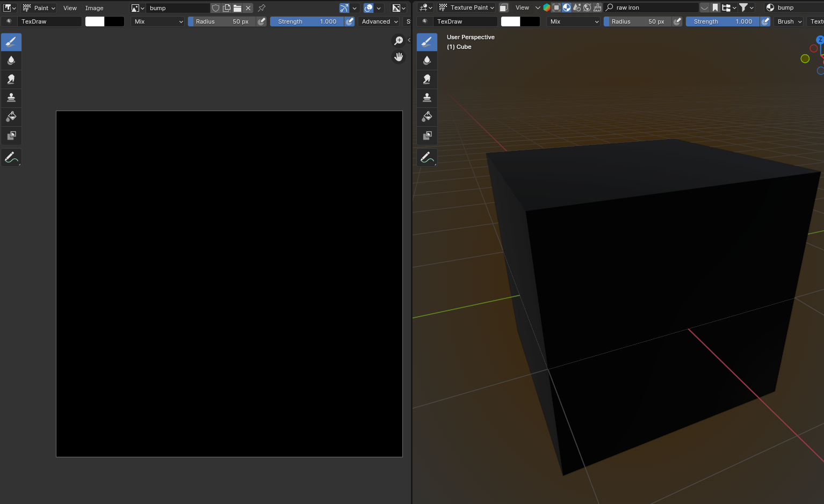The image size is (824, 504).
Task: Toggle radius pressure sensitivity in image editor
Action: click(262, 21)
